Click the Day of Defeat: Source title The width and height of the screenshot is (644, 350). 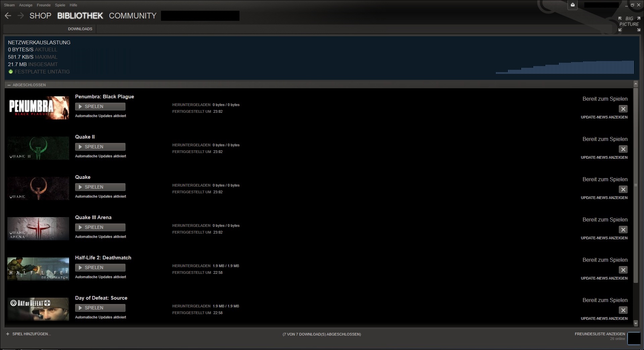101,298
